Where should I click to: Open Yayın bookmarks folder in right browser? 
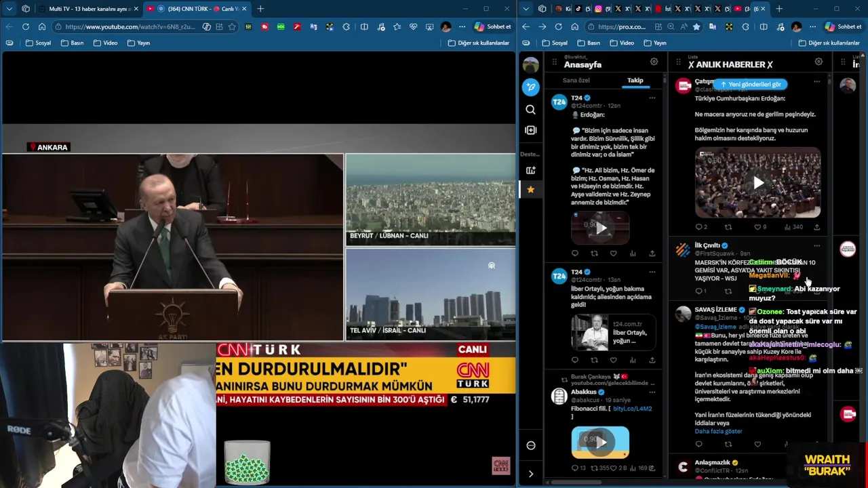(654, 43)
